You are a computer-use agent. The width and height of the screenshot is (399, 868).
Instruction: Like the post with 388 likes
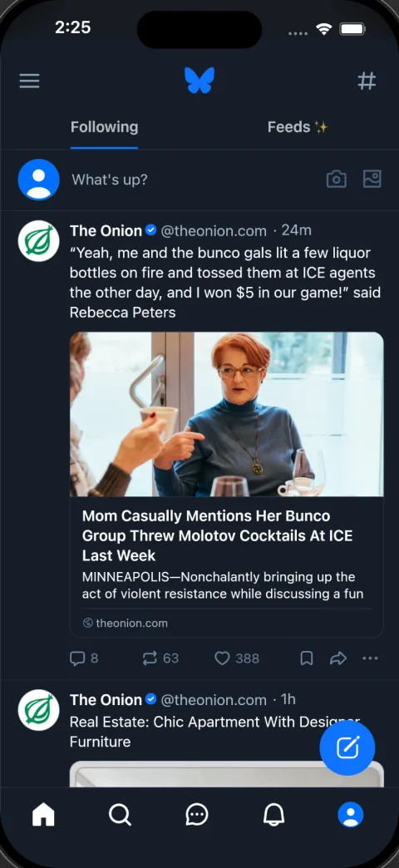237,658
